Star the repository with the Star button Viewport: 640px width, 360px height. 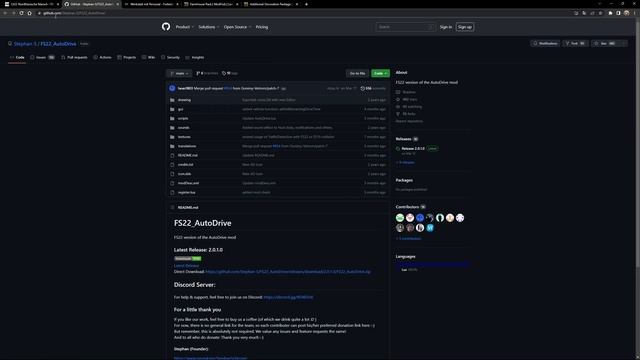605,43
